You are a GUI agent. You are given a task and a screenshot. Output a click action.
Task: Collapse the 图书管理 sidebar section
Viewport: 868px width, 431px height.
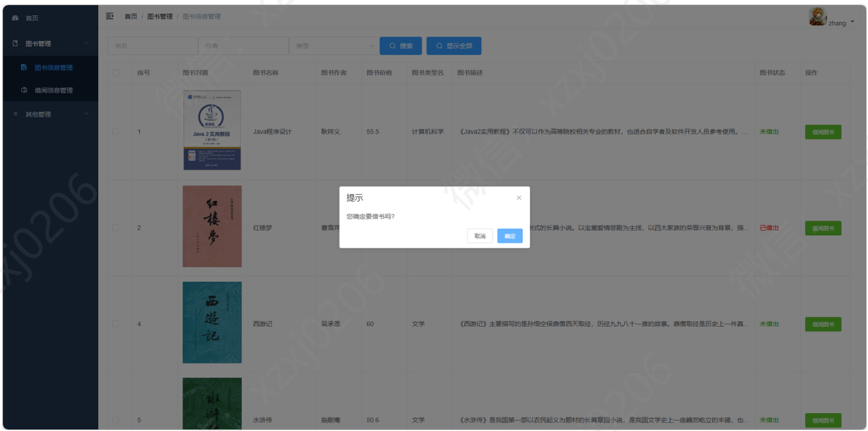pyautogui.click(x=51, y=43)
